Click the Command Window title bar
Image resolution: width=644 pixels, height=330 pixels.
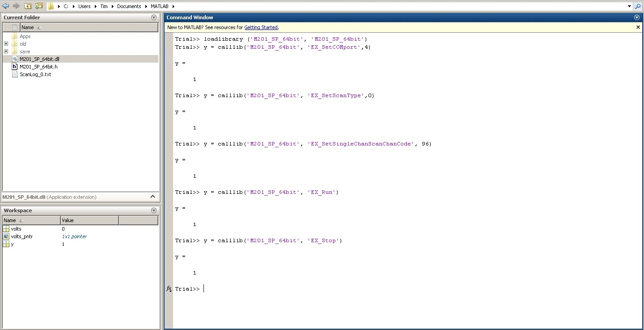(402, 17)
